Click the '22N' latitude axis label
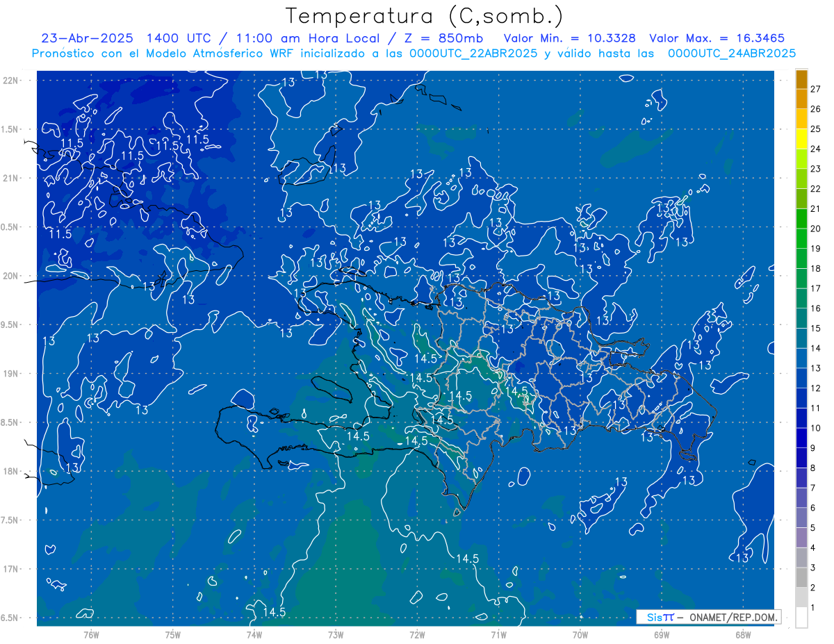The image size is (834, 644). (x=11, y=80)
